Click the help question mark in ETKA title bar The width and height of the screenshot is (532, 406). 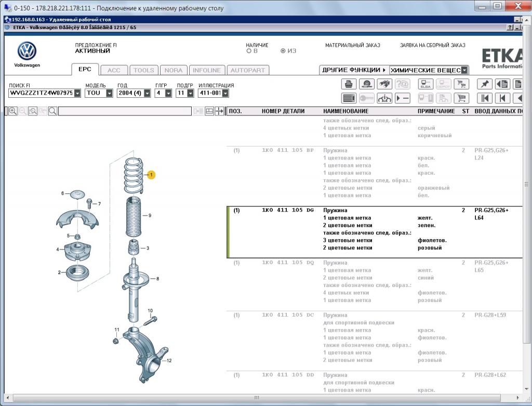click(x=510, y=28)
